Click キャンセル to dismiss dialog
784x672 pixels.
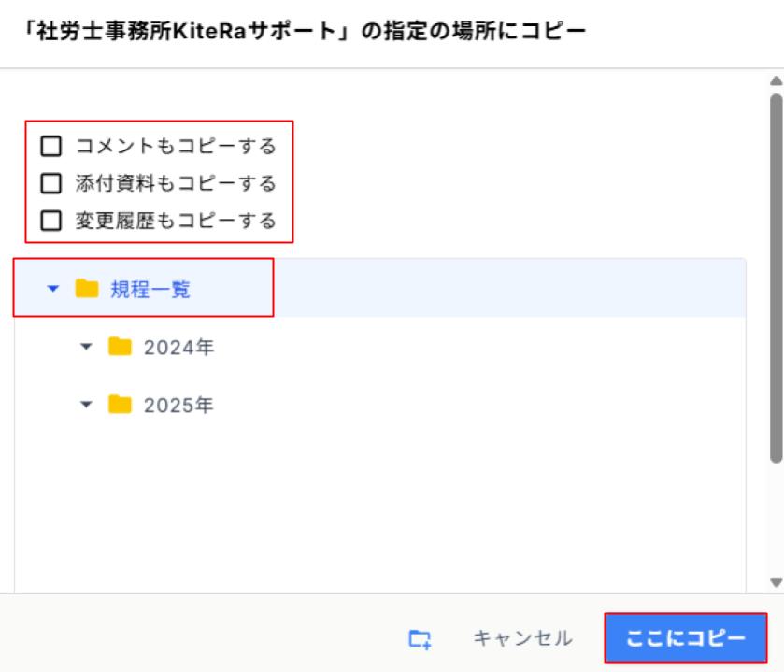tap(522, 639)
